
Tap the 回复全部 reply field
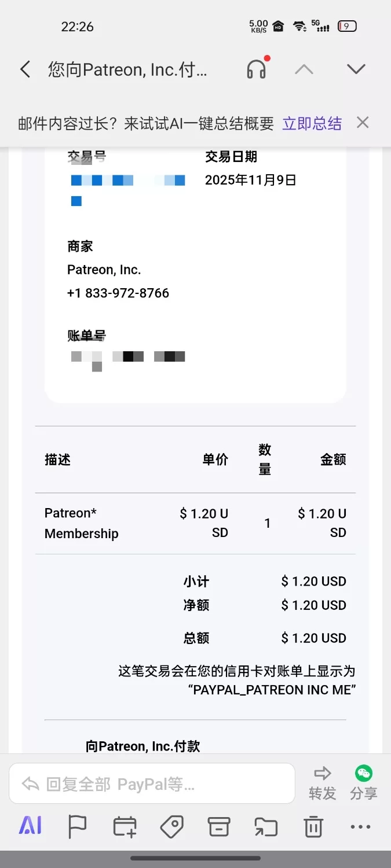tap(152, 784)
